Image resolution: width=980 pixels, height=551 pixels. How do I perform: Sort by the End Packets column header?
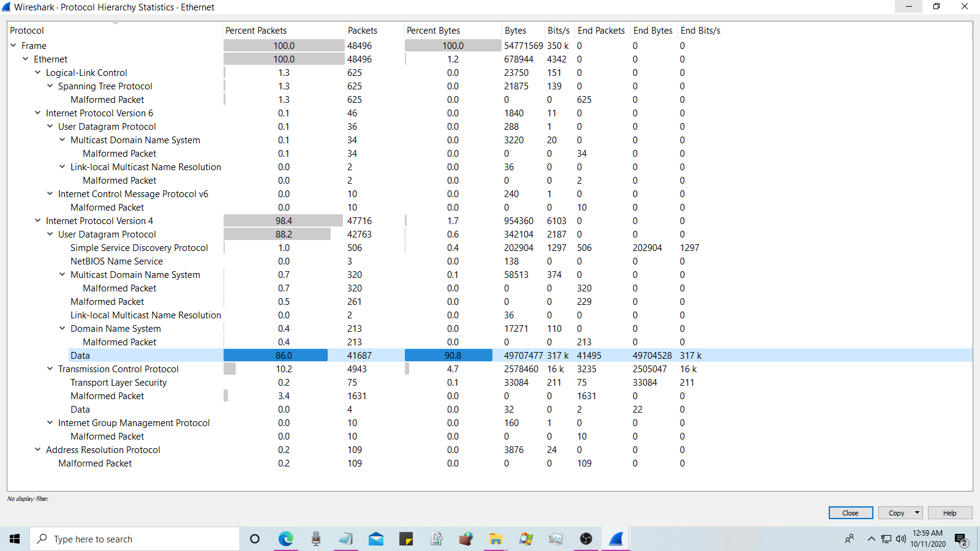tap(603, 31)
